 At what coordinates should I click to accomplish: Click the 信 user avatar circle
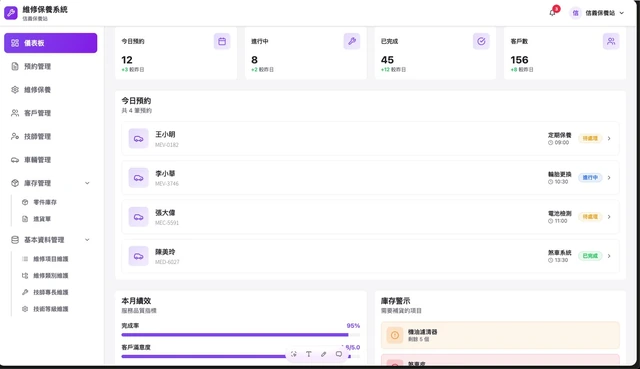tap(576, 13)
